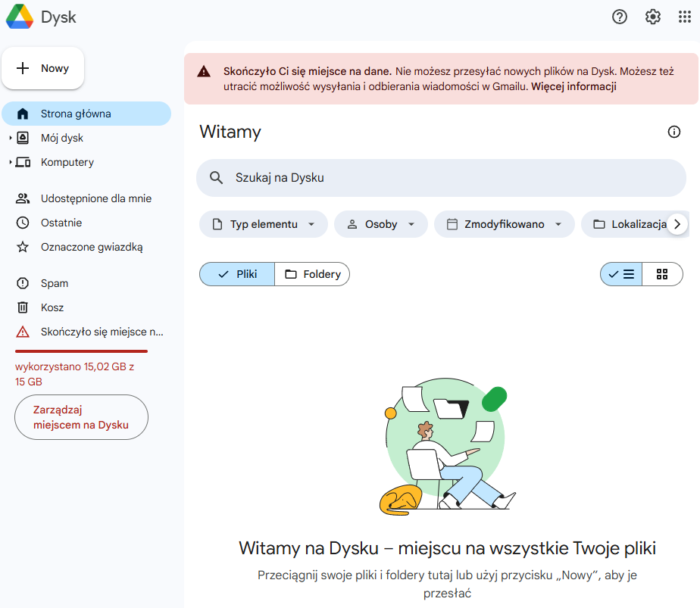Click the Nowy button

pyautogui.click(x=43, y=68)
